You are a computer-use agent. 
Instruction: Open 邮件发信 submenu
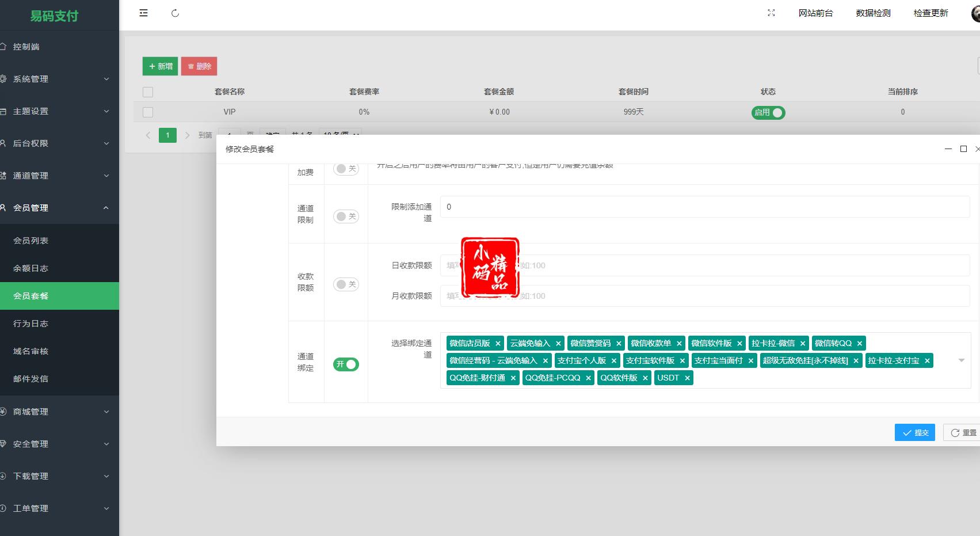[x=59, y=379]
